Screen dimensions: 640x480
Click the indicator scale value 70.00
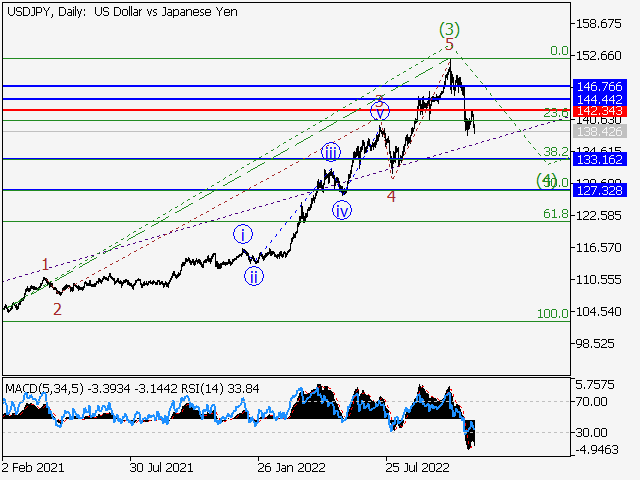click(591, 402)
